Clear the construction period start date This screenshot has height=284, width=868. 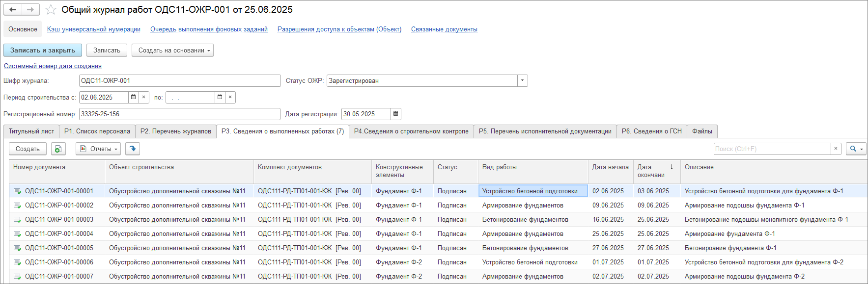(144, 97)
